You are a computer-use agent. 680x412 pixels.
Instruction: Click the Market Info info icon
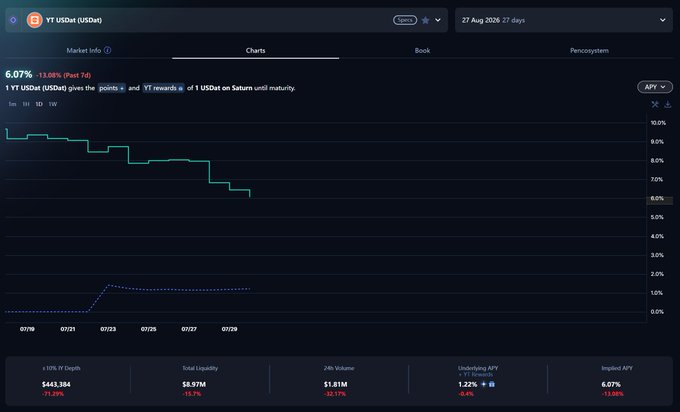[x=108, y=50]
